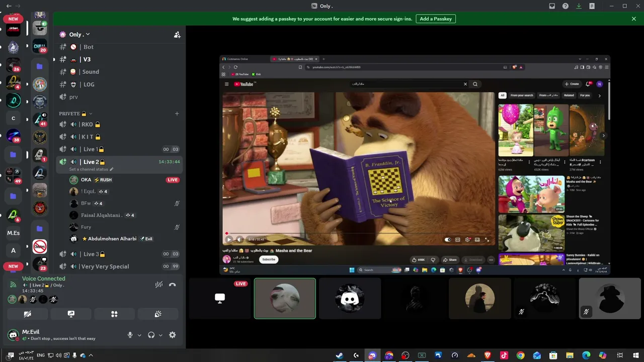Join the prv voice channel
644x362 pixels.
[119, 97]
